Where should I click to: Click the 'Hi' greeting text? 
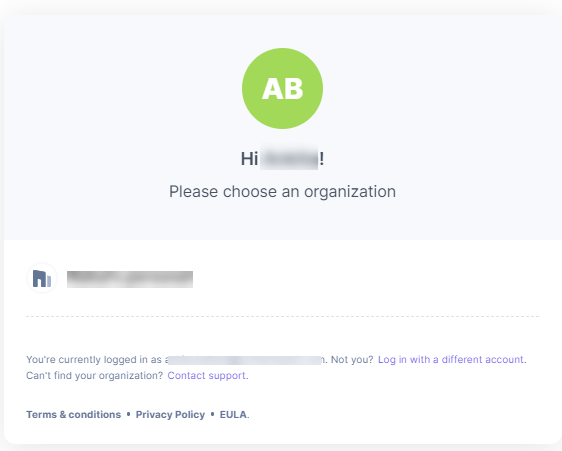249,159
